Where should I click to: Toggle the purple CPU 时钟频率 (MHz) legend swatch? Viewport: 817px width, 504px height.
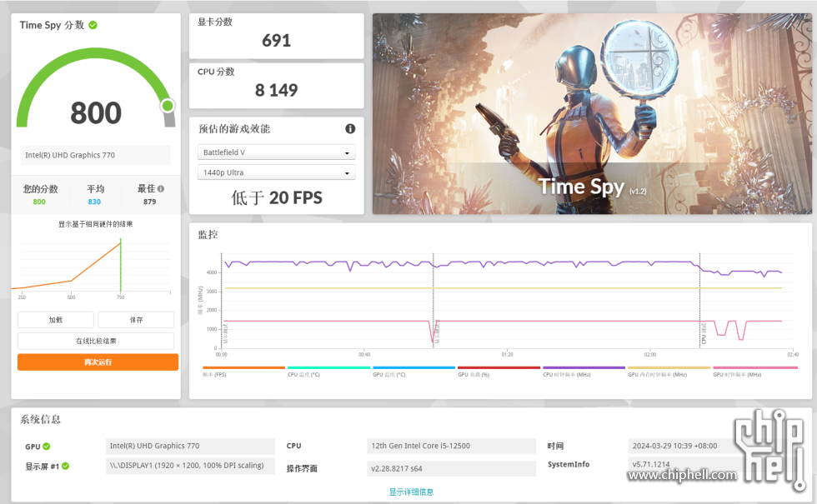[x=584, y=367]
